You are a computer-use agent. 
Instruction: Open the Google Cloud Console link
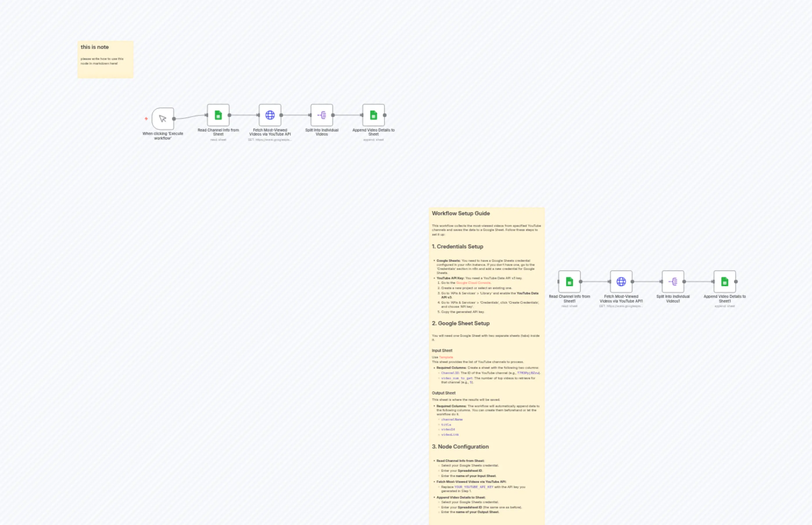(473, 283)
